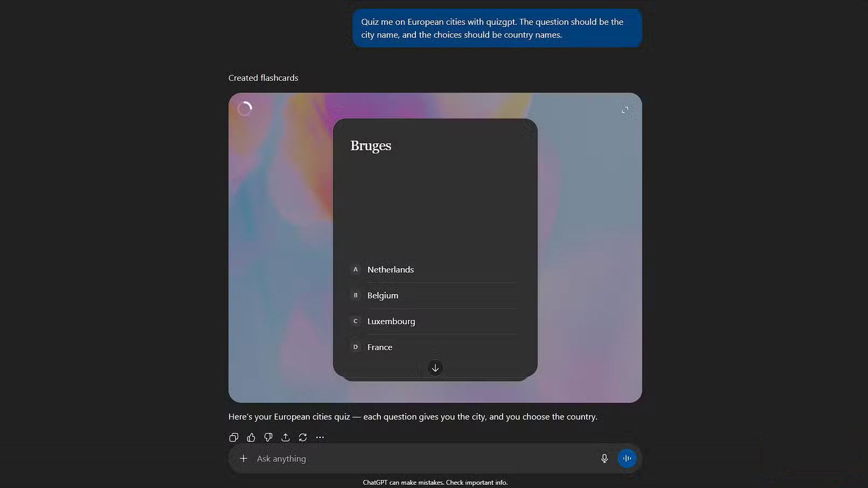Open the Check important info link
The image size is (868, 488).
476,482
